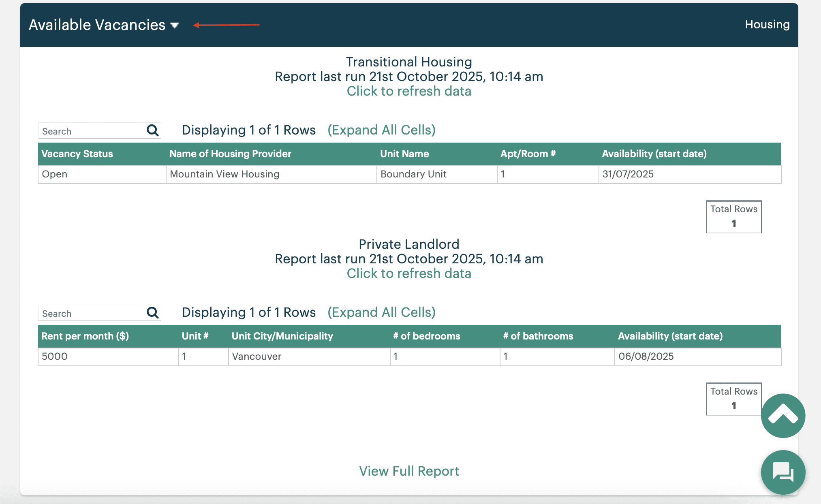Select the Open vacancy status cell
The height and width of the screenshot is (504, 821).
(102, 174)
